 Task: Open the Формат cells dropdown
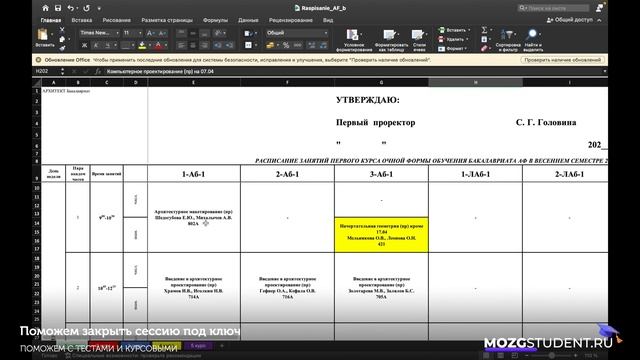pos(453,49)
